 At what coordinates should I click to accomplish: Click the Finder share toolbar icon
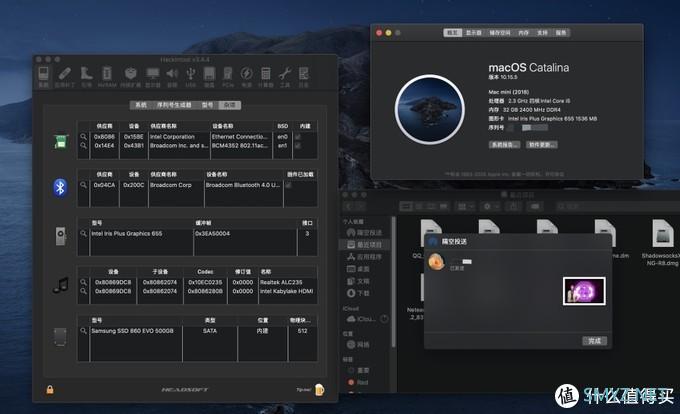point(513,207)
